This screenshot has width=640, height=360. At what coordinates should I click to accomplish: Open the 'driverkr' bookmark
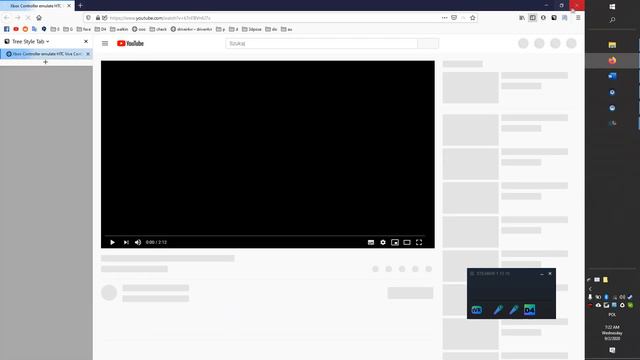[x=191, y=29]
